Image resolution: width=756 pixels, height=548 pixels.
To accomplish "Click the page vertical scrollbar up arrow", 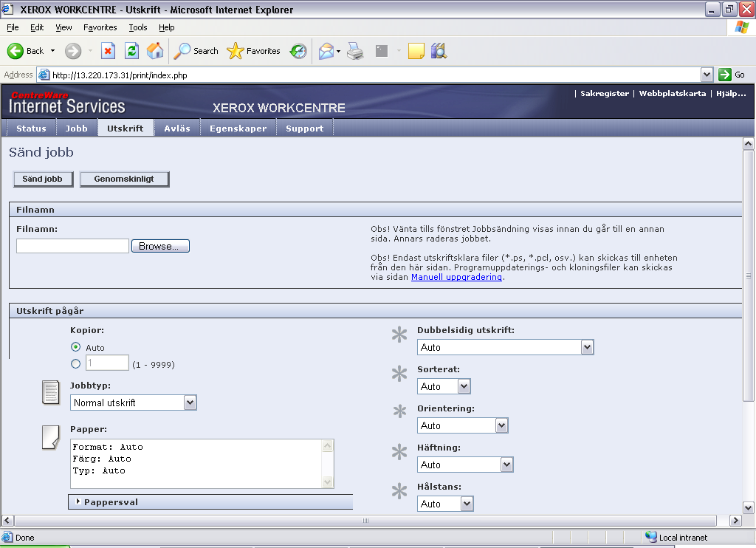I will pyautogui.click(x=749, y=143).
